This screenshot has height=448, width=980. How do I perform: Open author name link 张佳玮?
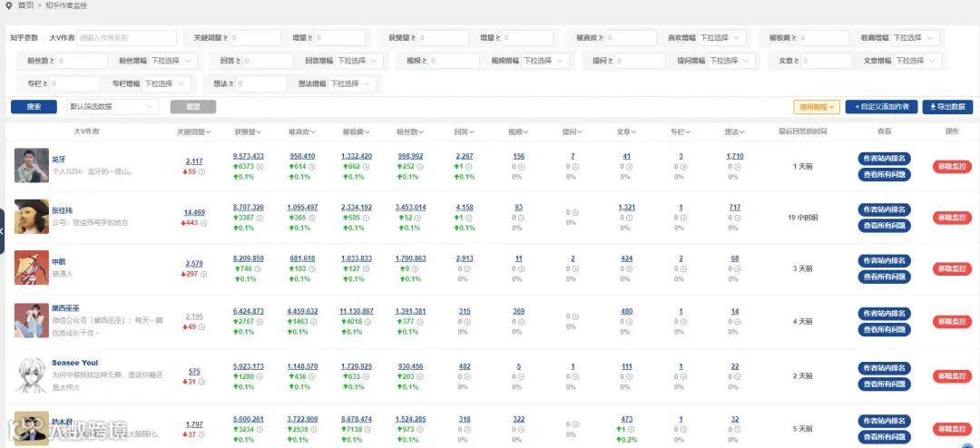[62, 210]
